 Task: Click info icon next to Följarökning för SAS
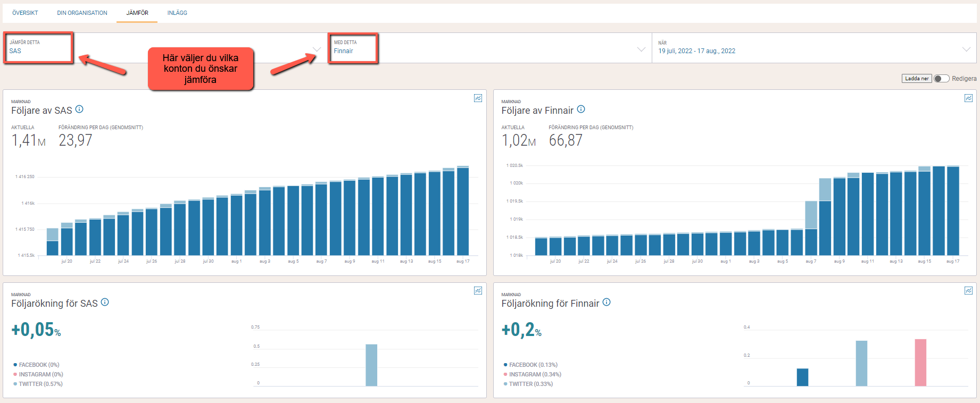click(x=105, y=302)
